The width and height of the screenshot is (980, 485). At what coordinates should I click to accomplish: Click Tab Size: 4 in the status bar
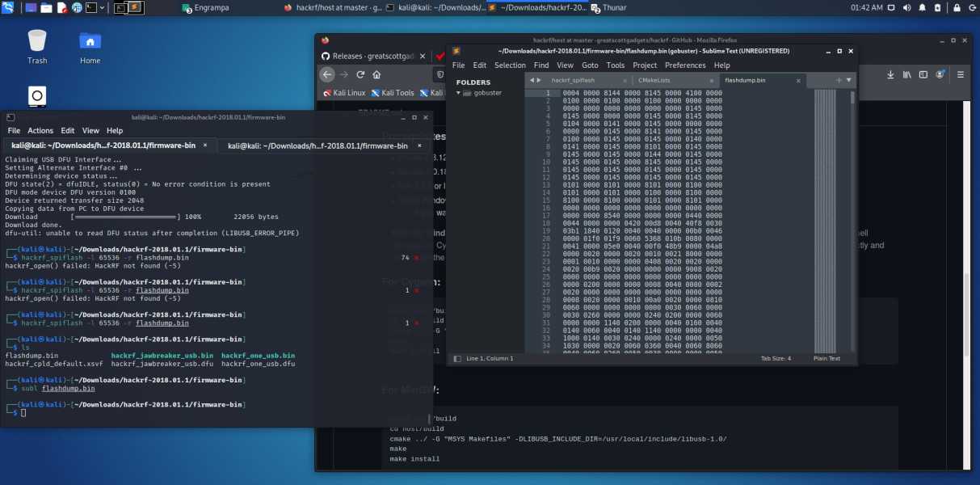pos(776,358)
